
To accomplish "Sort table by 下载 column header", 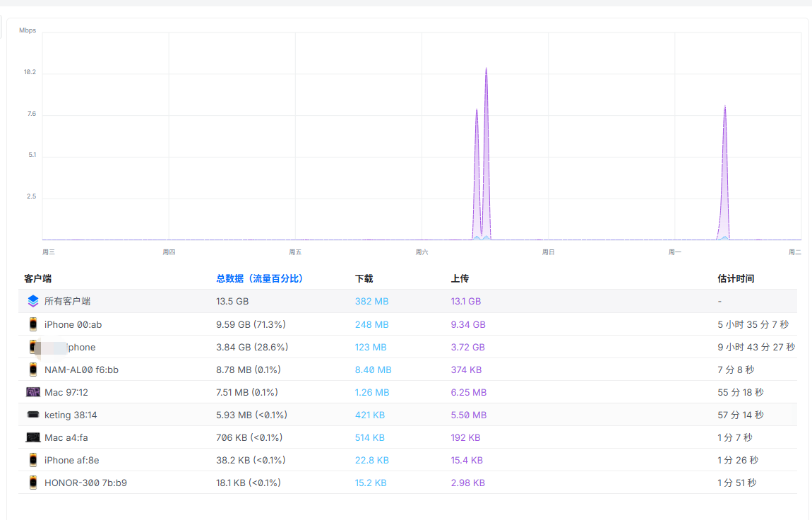I will pyautogui.click(x=364, y=278).
